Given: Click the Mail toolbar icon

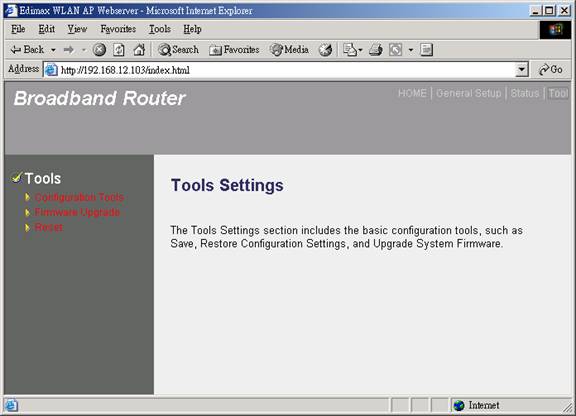Looking at the screenshot, I should [x=350, y=50].
